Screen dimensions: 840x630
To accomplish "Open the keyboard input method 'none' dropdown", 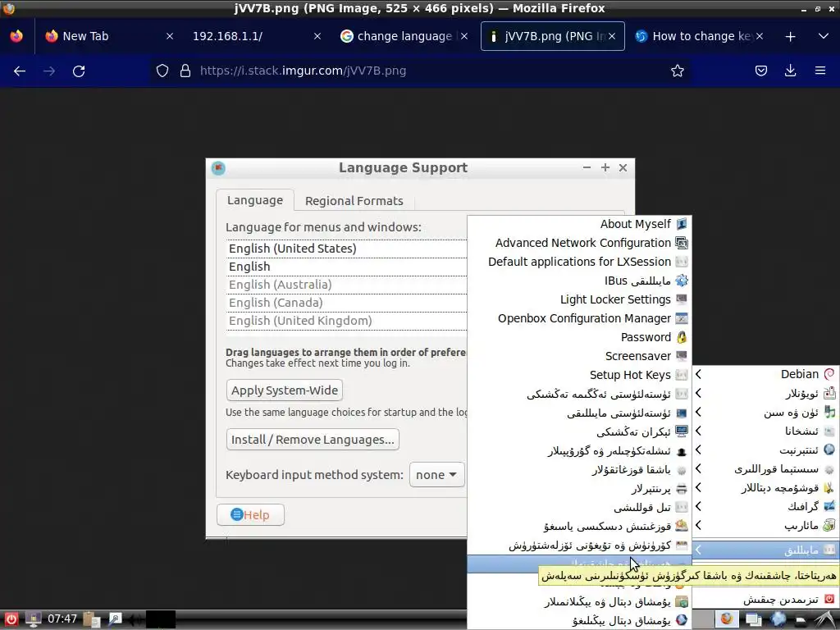I will (x=436, y=475).
